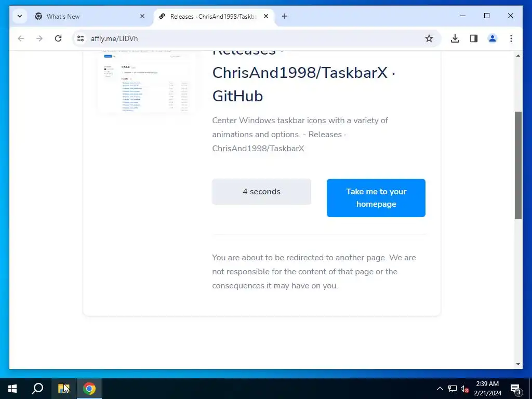Close the Releases TaskbarX tab
This screenshot has height=399, width=532.
pyautogui.click(x=266, y=16)
